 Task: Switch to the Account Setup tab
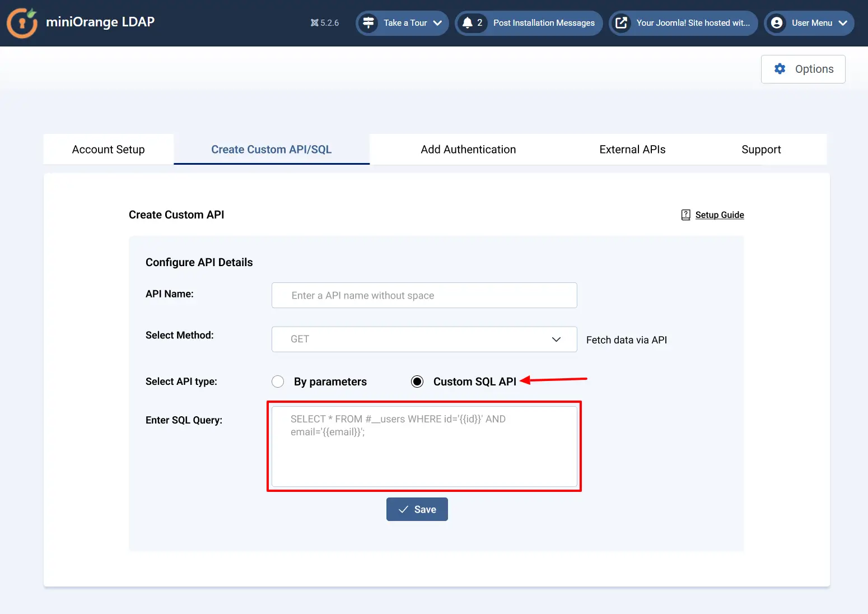(109, 150)
